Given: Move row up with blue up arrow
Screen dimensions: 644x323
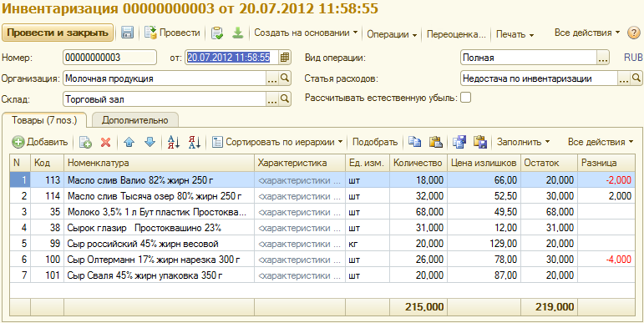Looking at the screenshot, I should pos(129,142).
